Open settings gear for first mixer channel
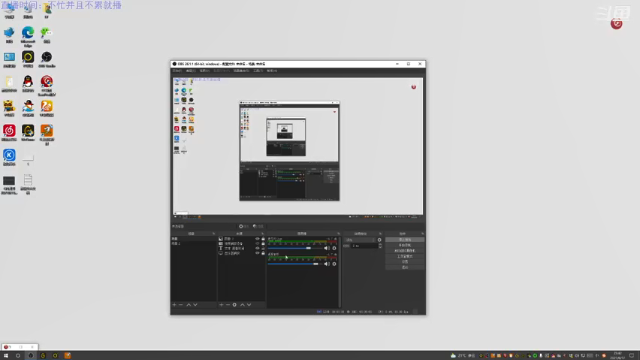 [334, 248]
